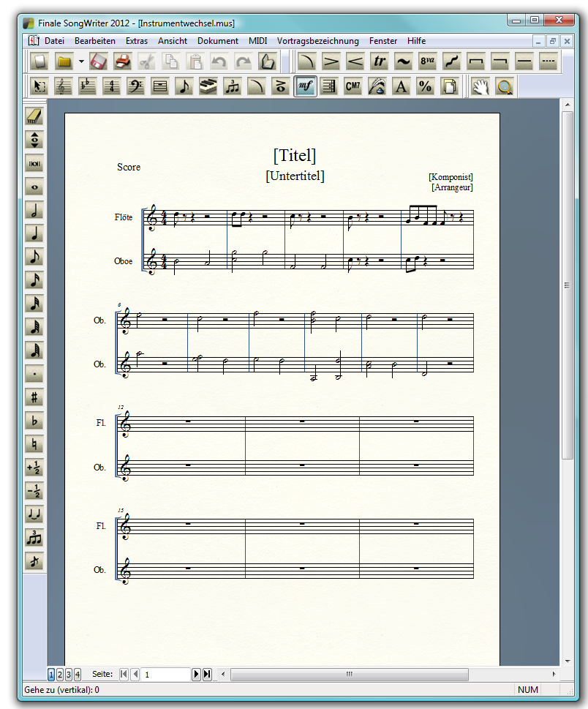Select the tie tool in left palette
The image size is (588, 709).
[x=35, y=514]
